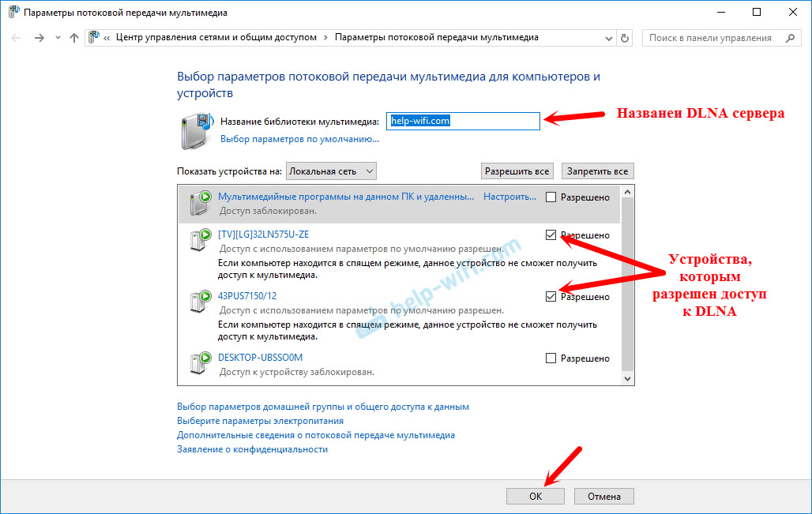812x514 pixels.
Task: Expand breadcrumb arrow after network center
Action: click(x=325, y=38)
